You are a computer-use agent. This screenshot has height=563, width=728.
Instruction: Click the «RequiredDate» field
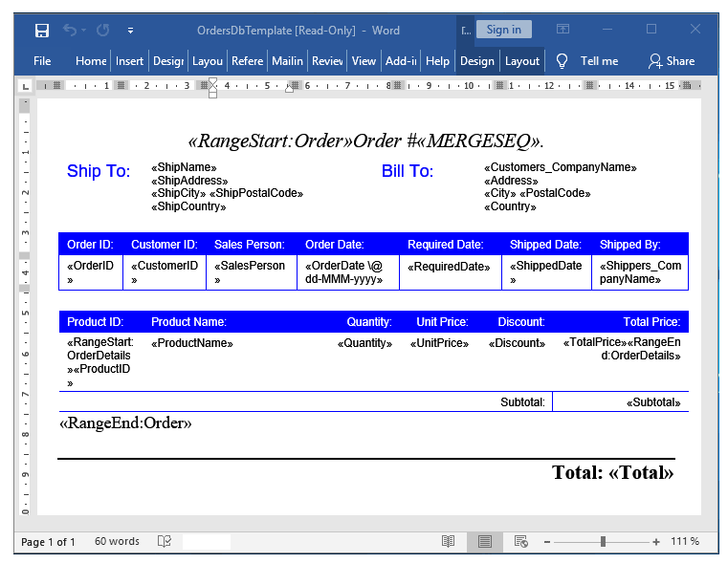[449, 267]
